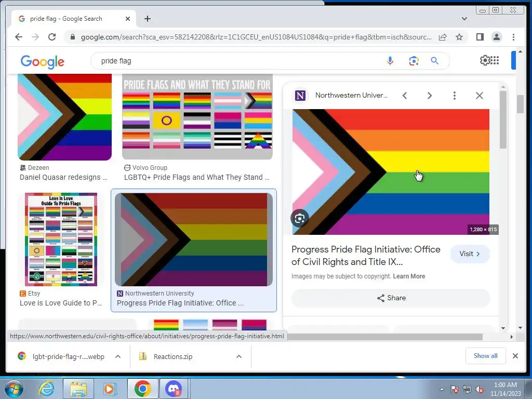Click the preview panel vertical scrollbar

click(503, 120)
